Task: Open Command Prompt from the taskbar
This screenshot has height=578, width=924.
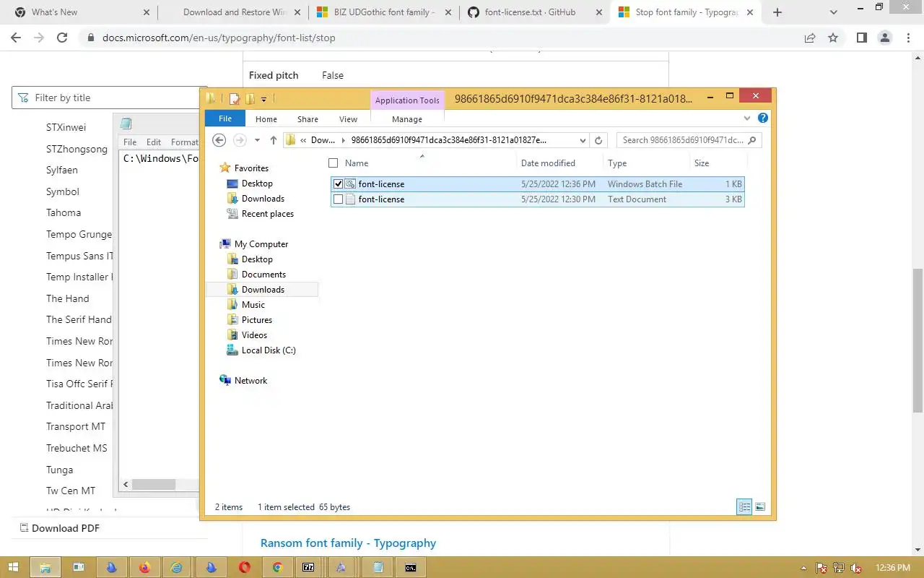Action: [x=410, y=568]
